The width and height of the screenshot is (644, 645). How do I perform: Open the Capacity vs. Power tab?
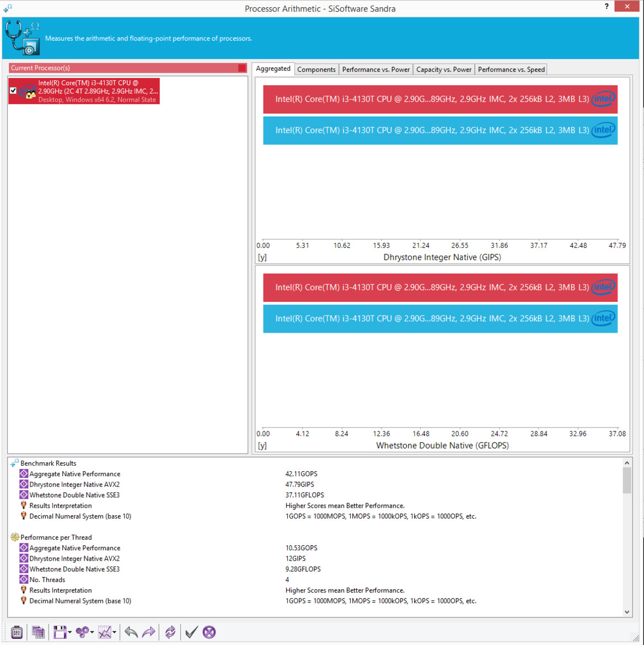pos(444,70)
